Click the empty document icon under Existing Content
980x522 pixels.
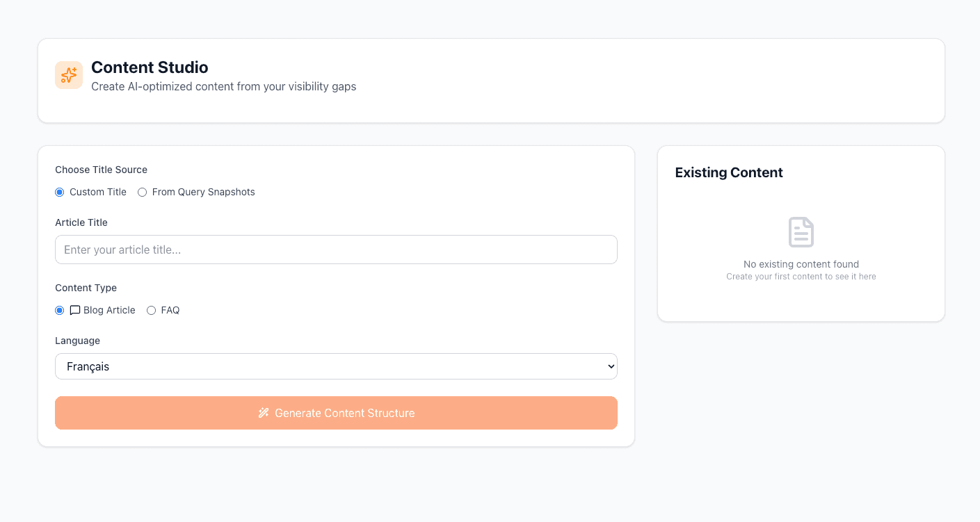(801, 232)
